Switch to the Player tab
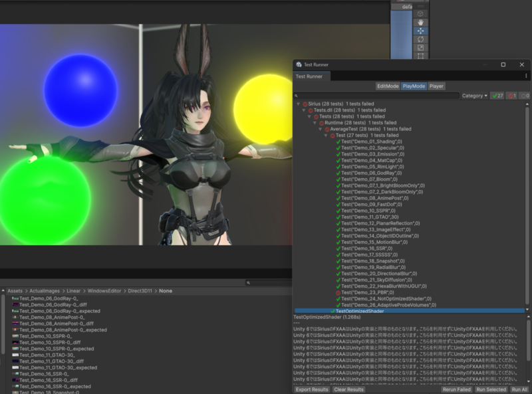 click(436, 86)
